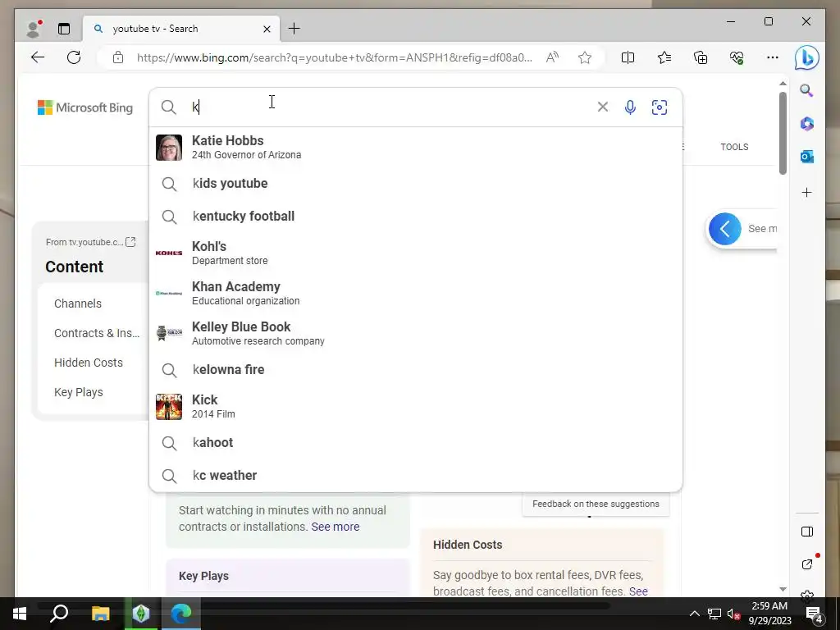Toggle sidebar panel layout icon
Viewport: 840px width, 630px height.
[x=807, y=532]
